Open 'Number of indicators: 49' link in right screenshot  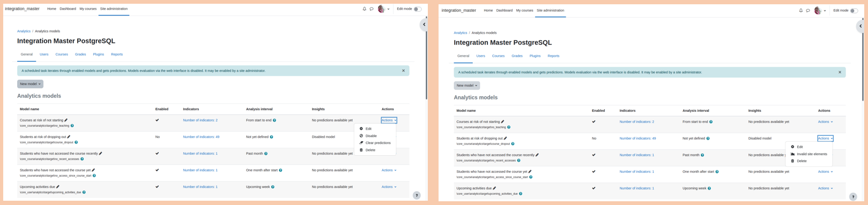pyautogui.click(x=637, y=139)
